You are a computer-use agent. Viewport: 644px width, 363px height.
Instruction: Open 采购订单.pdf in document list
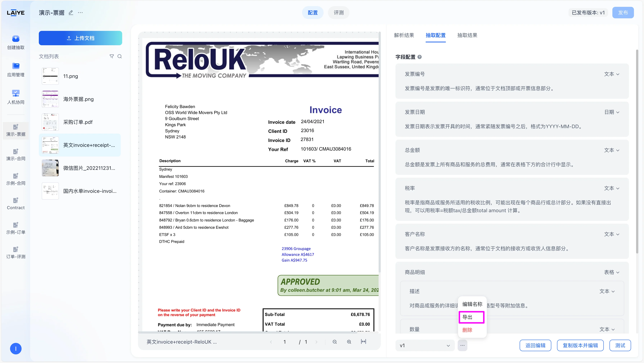coord(80,122)
